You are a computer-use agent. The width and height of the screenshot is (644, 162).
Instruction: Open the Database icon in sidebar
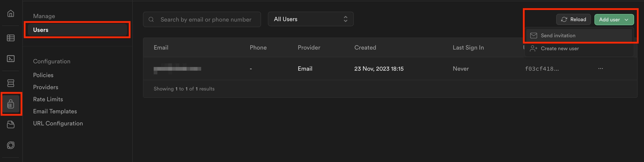click(x=11, y=83)
